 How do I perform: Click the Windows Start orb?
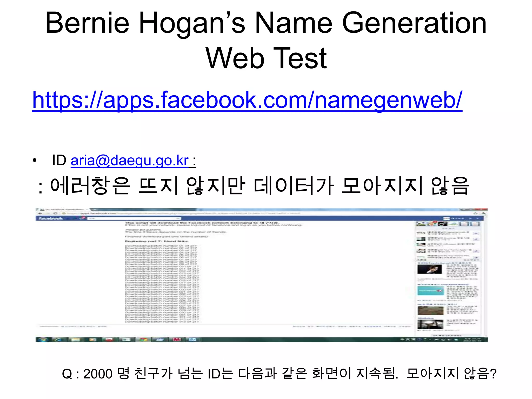click(43, 339)
